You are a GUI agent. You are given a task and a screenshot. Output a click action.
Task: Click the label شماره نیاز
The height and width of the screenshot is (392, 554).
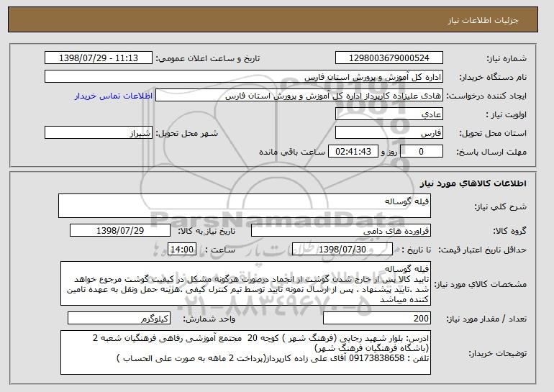tap(507, 58)
